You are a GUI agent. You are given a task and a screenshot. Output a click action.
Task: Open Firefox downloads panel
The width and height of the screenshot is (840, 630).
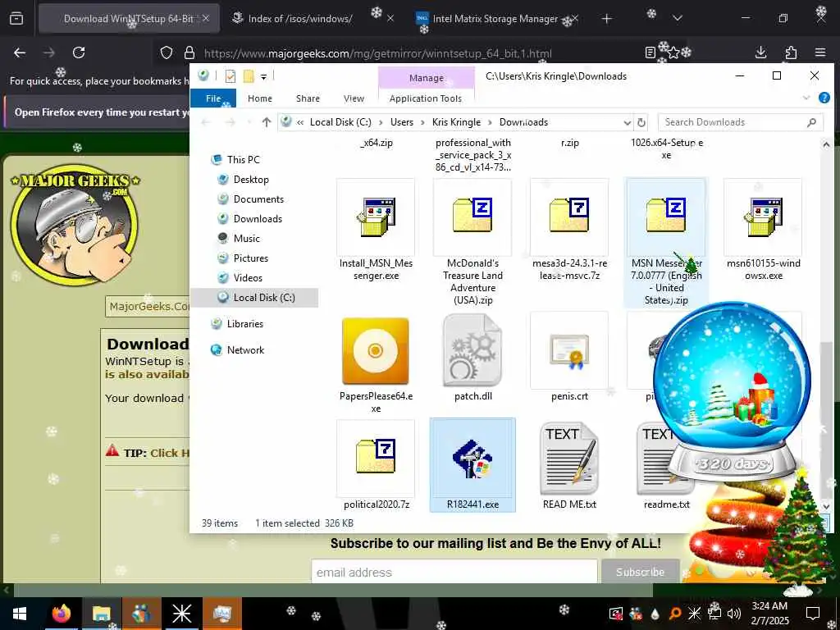point(760,52)
